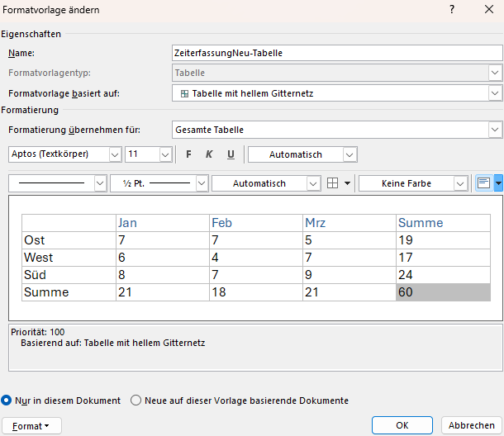The image size is (504, 436).
Task: Expand the Aptos font name dropdown
Action: (116, 154)
